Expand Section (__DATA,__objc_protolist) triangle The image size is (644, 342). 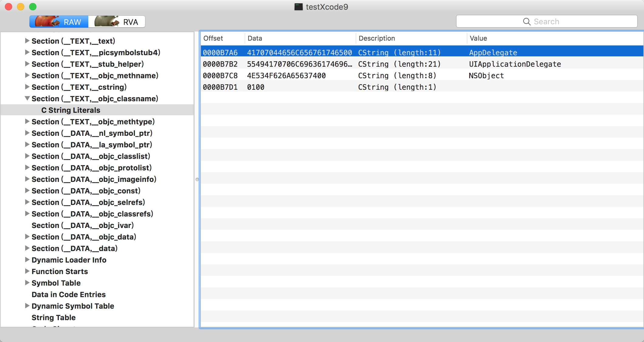[27, 167]
